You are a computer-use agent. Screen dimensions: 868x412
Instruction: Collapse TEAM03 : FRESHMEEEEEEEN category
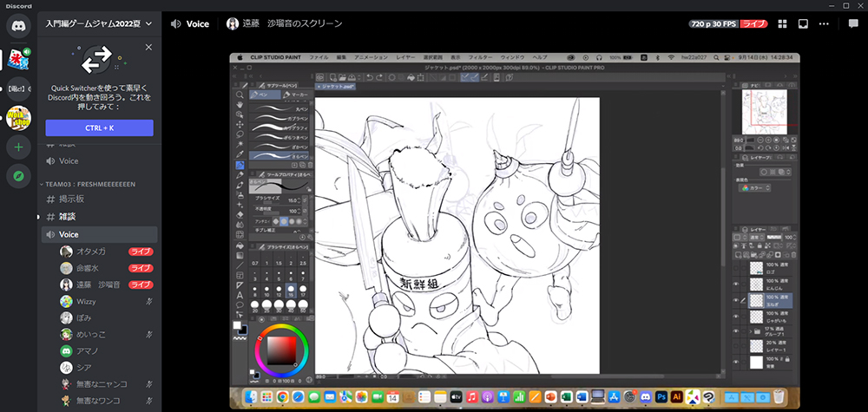pyautogui.click(x=89, y=184)
